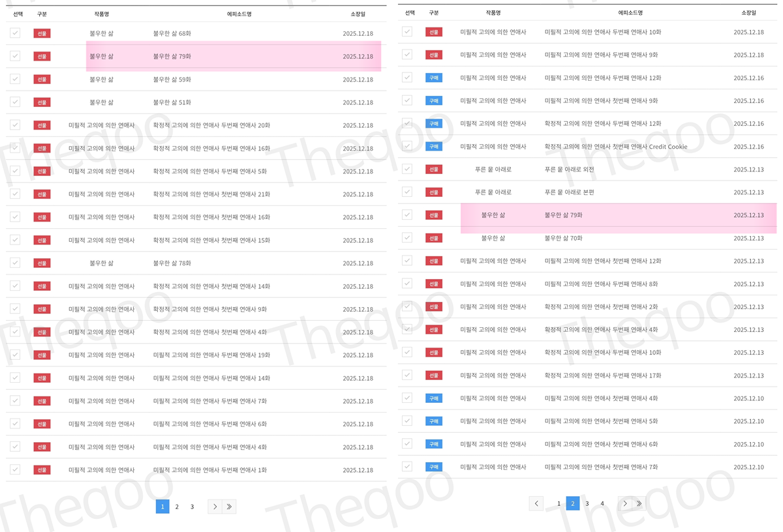Click the Credit Cookie episode title

615,147
